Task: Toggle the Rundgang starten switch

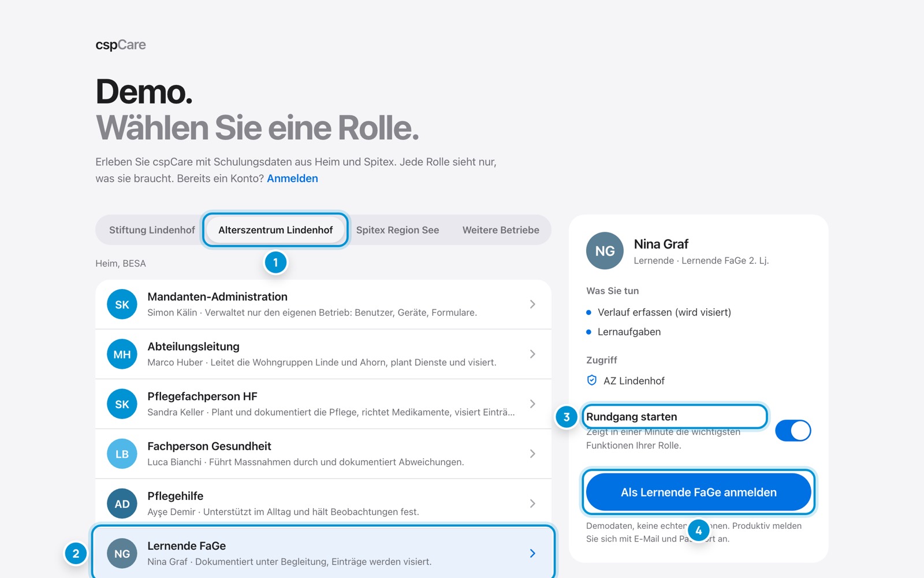Action: 793,431
